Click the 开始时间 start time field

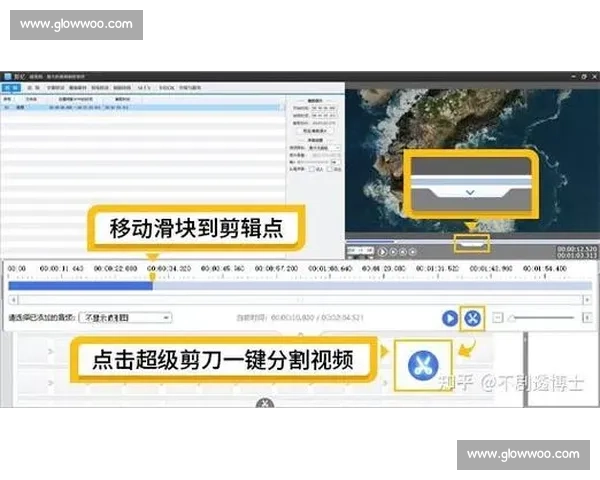[324, 108]
